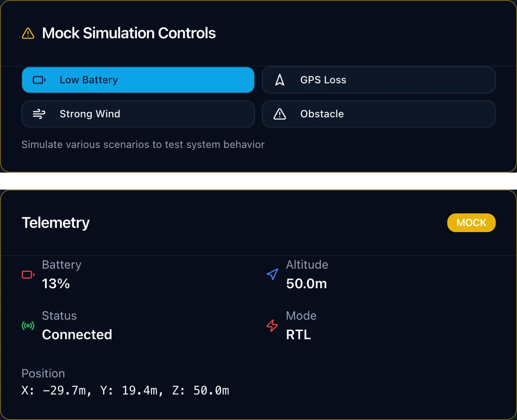Click the position coordinates readout
Screen dimensions: 517x420
pos(125,390)
